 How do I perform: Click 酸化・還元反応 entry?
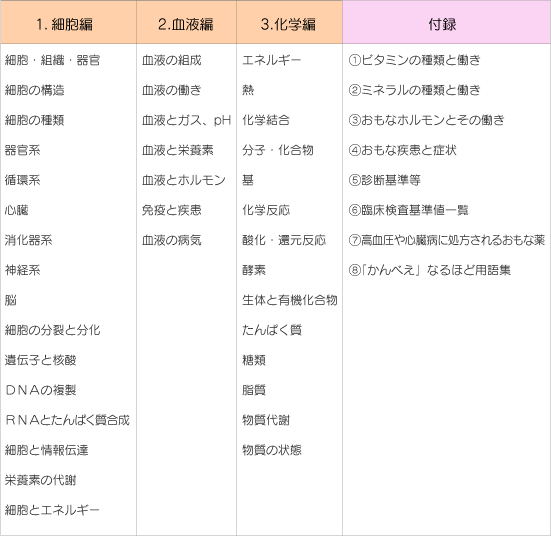pyautogui.click(x=284, y=240)
